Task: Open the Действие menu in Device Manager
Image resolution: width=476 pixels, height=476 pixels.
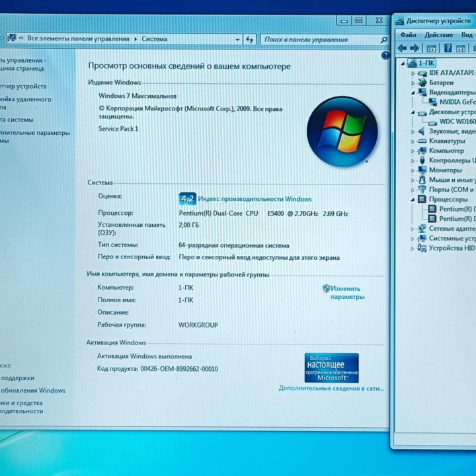Action: 438,34
